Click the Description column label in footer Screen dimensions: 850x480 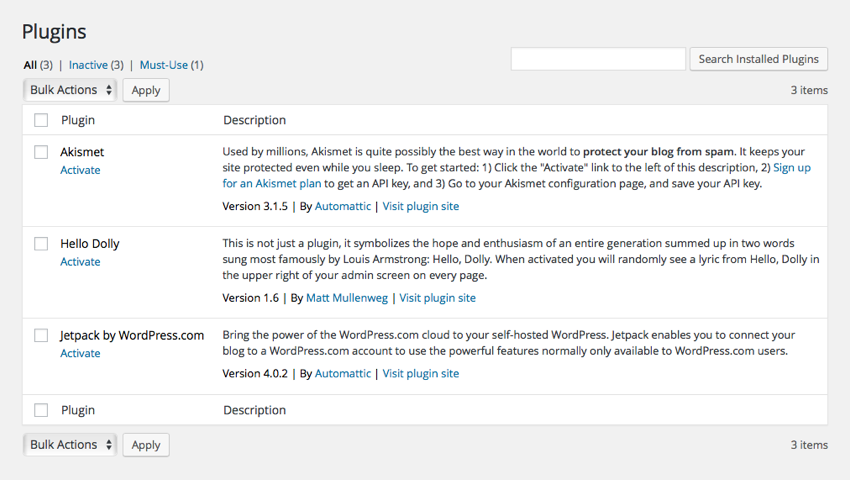(x=255, y=411)
